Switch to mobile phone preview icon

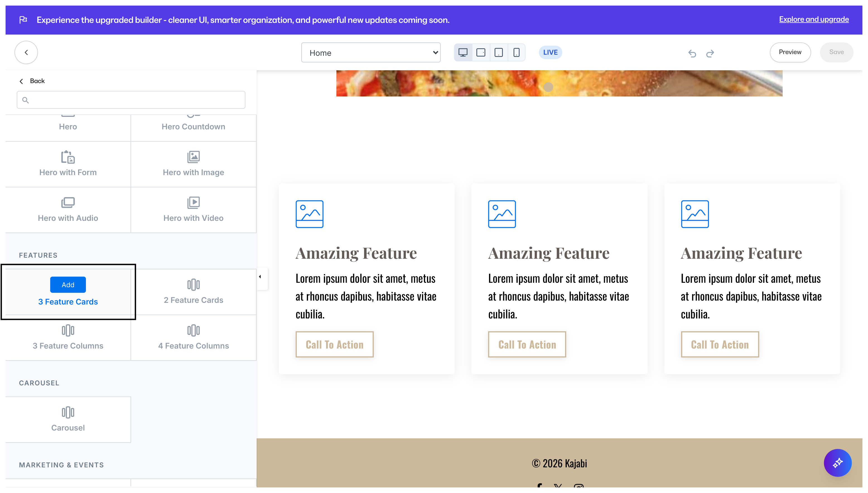coord(516,52)
